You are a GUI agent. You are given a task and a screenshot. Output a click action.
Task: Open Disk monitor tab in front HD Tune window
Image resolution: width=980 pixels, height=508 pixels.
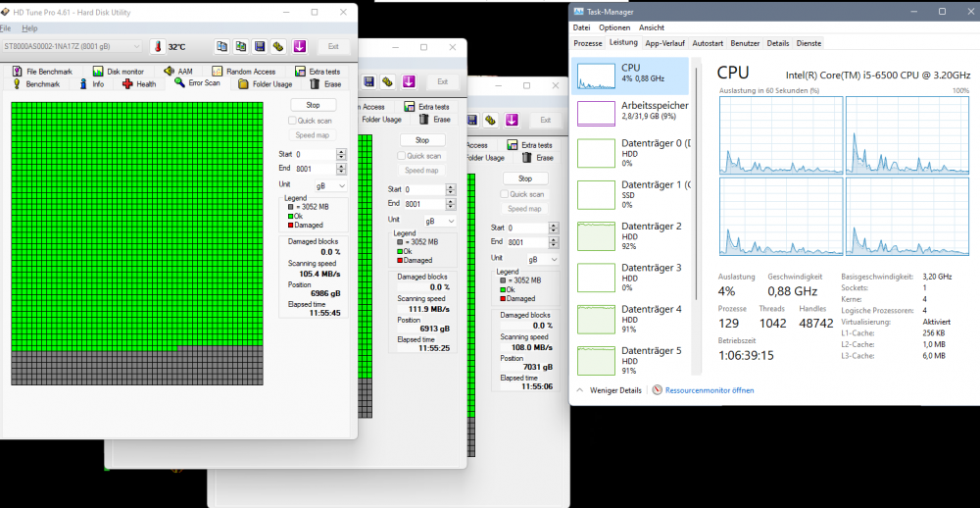(x=119, y=72)
